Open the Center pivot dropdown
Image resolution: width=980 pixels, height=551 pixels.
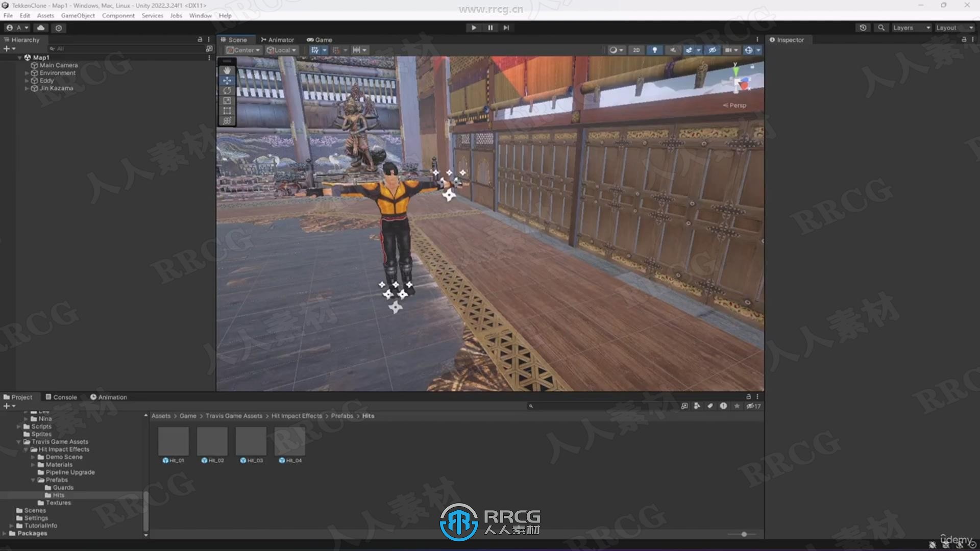pos(243,50)
